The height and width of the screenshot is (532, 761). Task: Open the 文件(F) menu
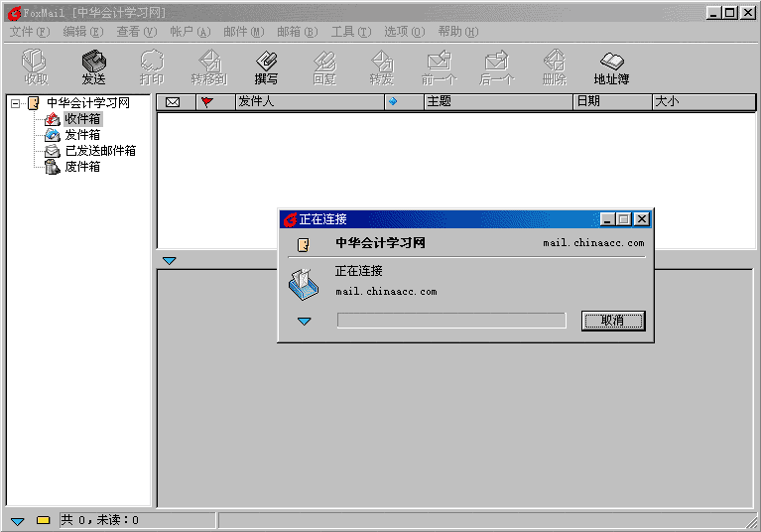pyautogui.click(x=30, y=32)
